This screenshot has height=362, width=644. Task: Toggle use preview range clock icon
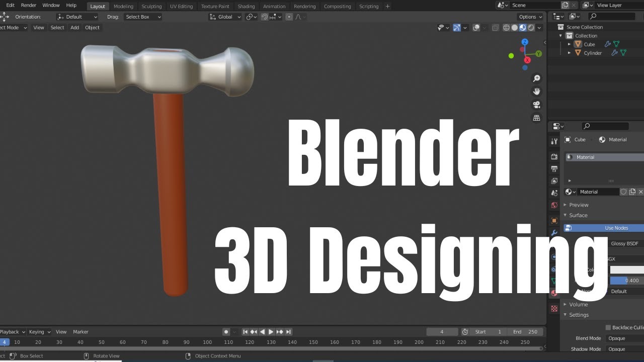coord(465,332)
